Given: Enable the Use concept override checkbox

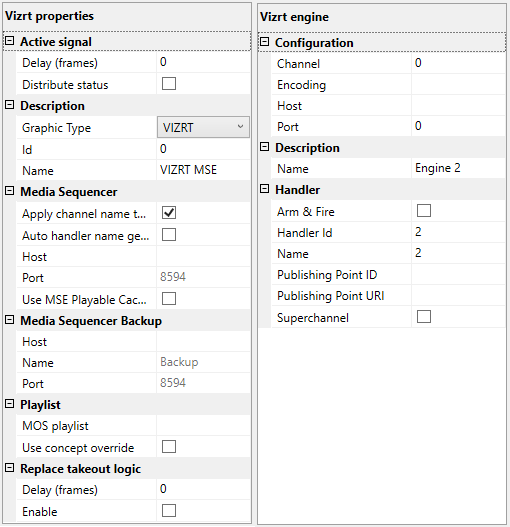Looking at the screenshot, I should [x=169, y=447].
